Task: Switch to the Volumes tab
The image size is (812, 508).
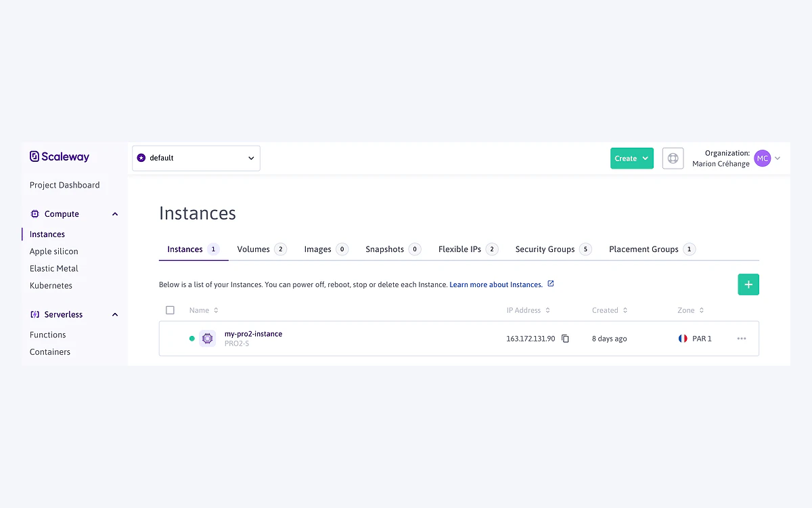Action: tap(262, 249)
